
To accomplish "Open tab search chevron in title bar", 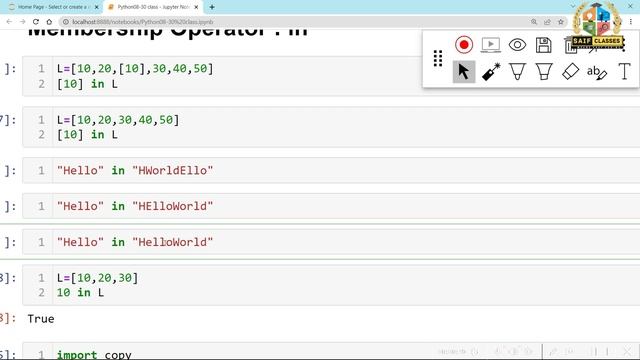I will [x=573, y=6].
